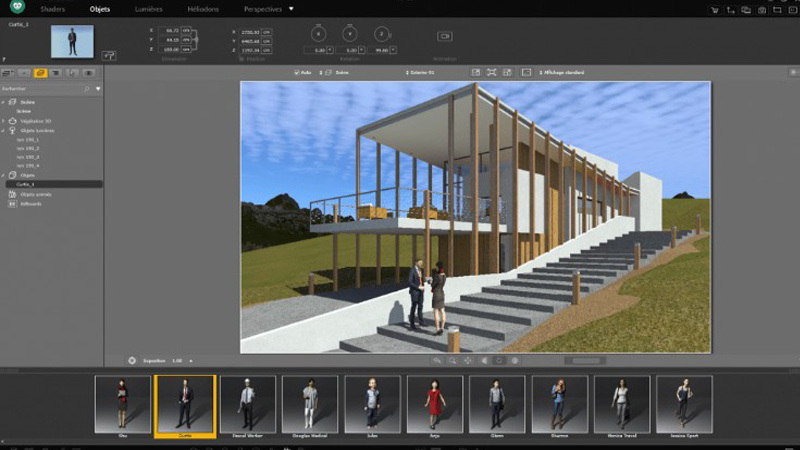
Task: Click the axis/coordinates icon in top bar
Action: click(731, 10)
